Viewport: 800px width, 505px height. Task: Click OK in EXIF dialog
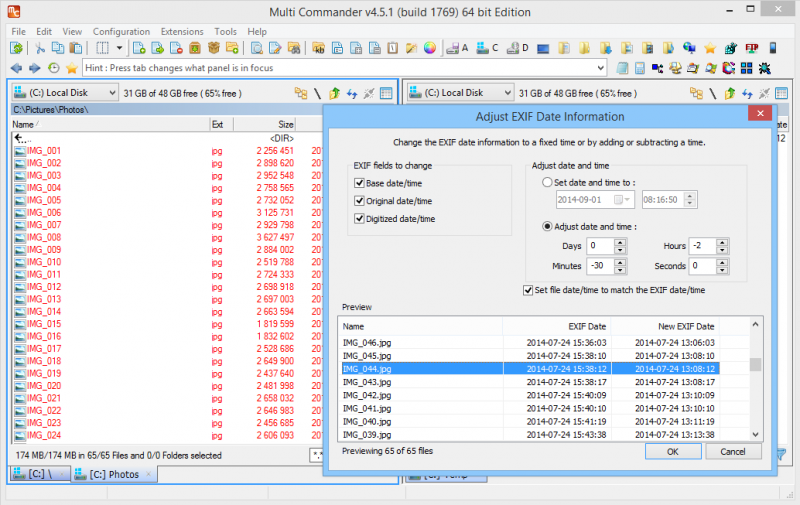coord(673,451)
